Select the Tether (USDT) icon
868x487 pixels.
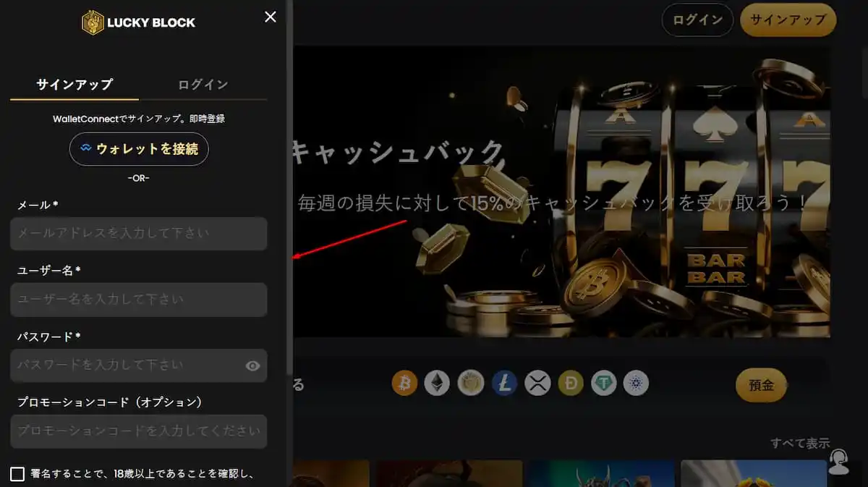click(604, 384)
